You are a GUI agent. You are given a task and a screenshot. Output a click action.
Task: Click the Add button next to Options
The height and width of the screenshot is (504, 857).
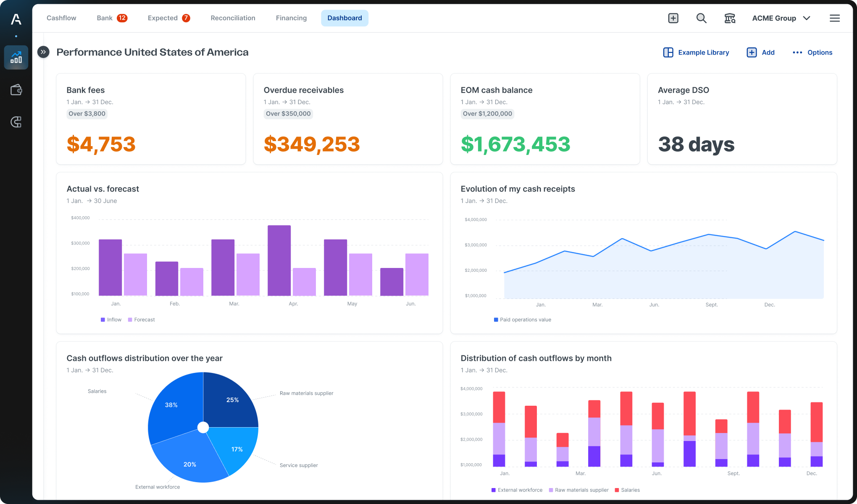click(x=760, y=52)
